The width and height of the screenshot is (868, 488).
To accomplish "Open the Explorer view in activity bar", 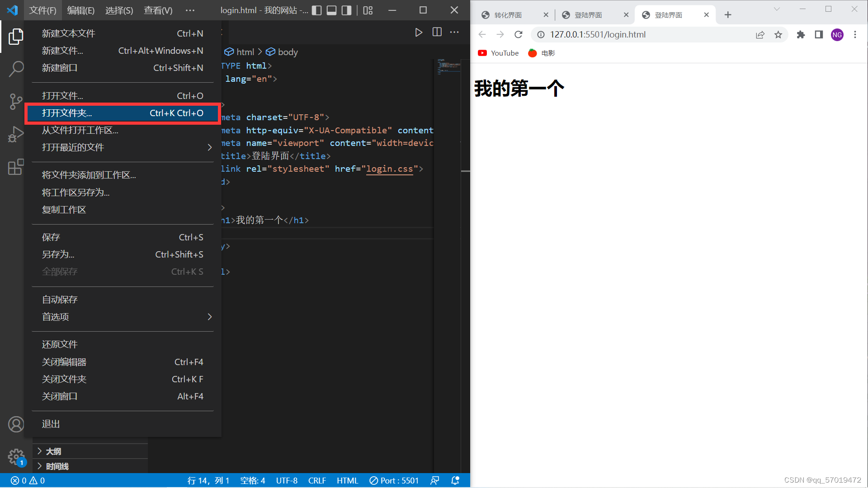I will 16,37.
